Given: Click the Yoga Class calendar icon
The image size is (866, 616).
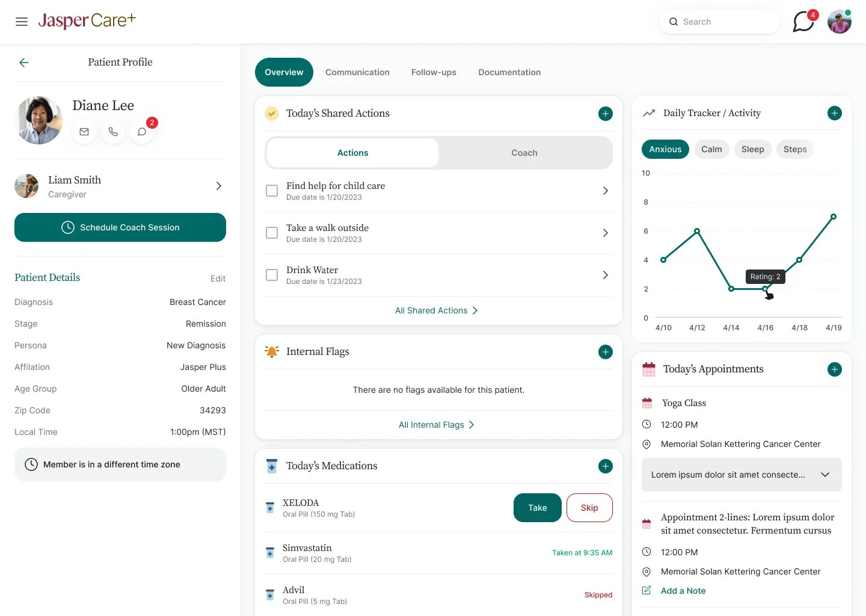Looking at the screenshot, I should pyautogui.click(x=647, y=403).
